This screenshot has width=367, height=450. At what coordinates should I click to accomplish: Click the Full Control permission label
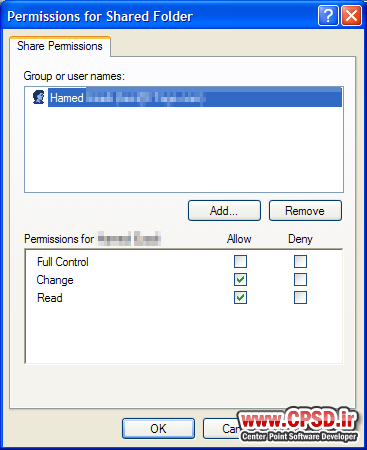pos(63,262)
